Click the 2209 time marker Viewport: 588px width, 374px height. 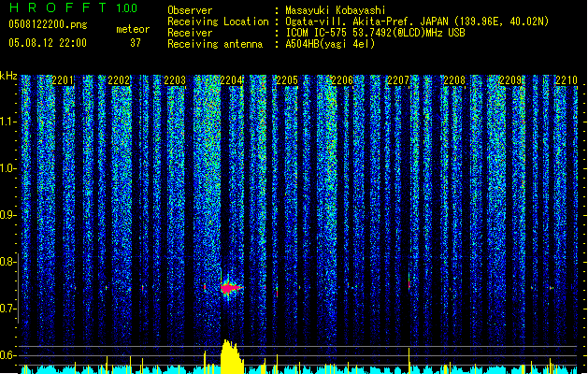click(510, 80)
